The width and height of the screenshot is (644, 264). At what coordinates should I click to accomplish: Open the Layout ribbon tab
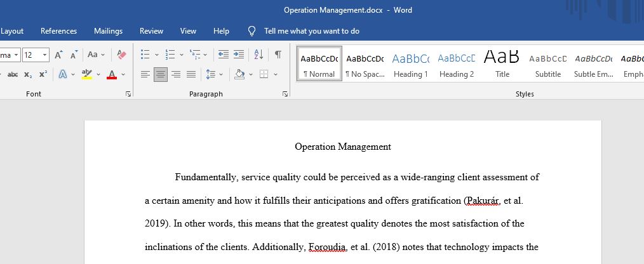(x=12, y=31)
